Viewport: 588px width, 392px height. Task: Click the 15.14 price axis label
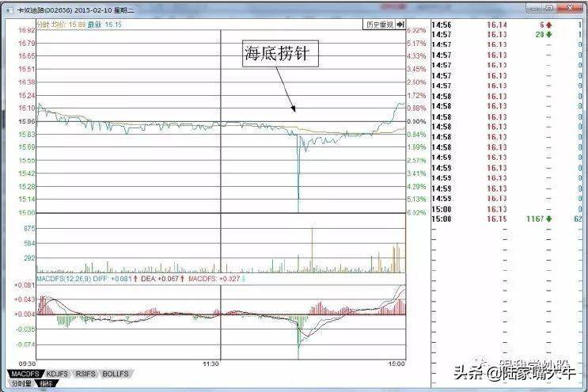point(27,200)
